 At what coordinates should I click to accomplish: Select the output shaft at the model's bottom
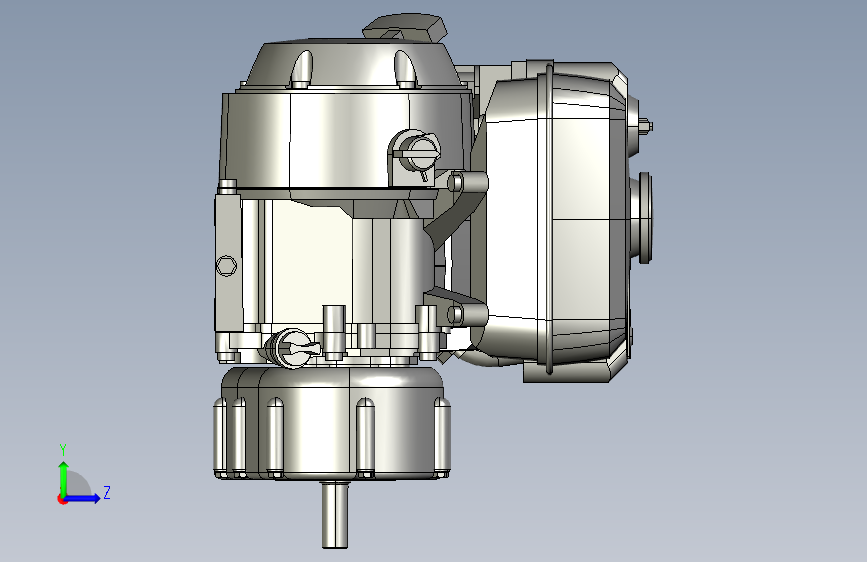[335, 514]
